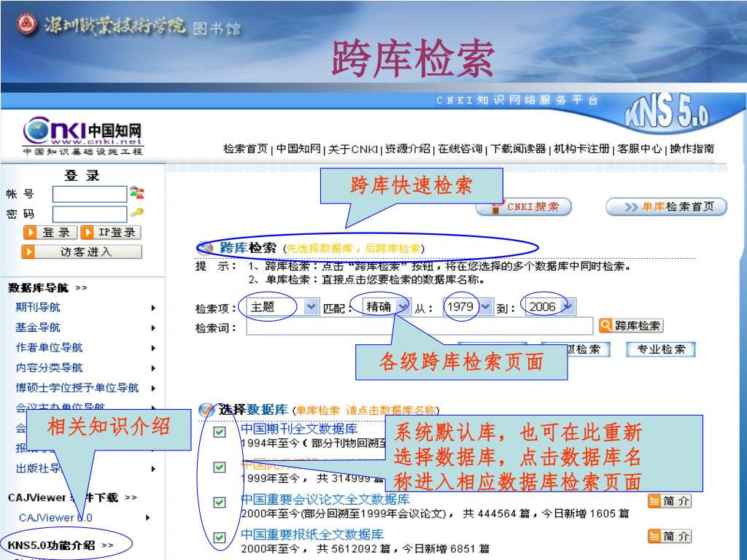This screenshot has height=560, width=747.
Task: Expand 内容分类导航 arrow
Action: tap(153, 368)
